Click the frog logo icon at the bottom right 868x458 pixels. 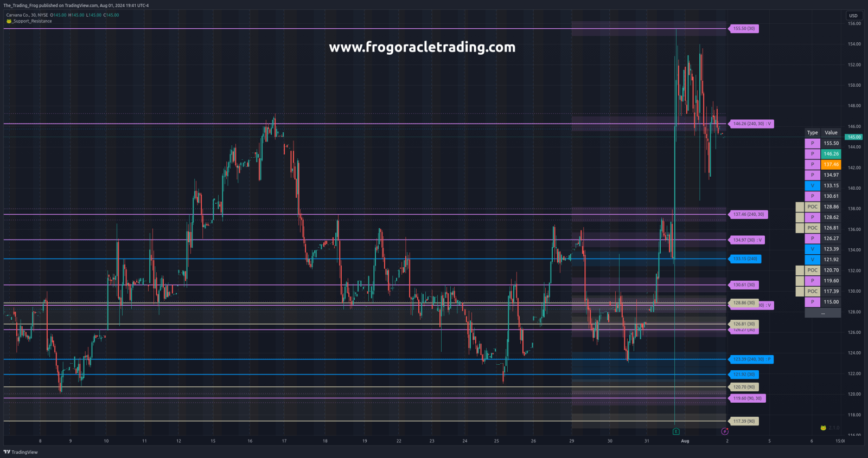823,428
